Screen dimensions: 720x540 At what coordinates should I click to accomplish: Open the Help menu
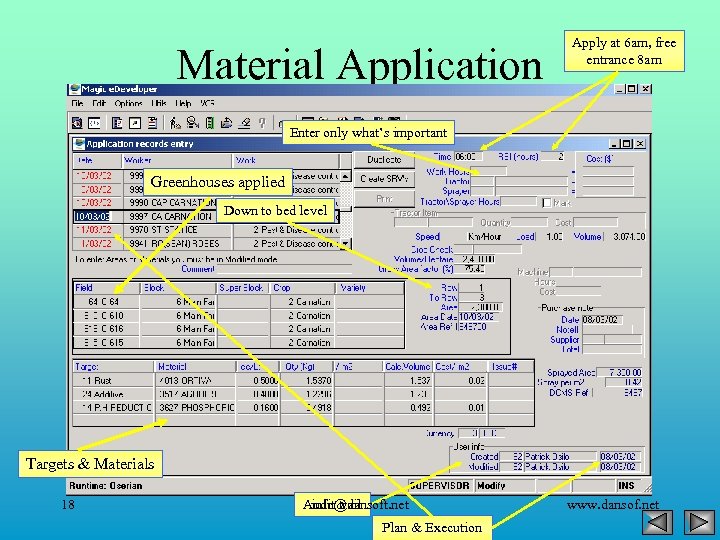click(x=183, y=103)
